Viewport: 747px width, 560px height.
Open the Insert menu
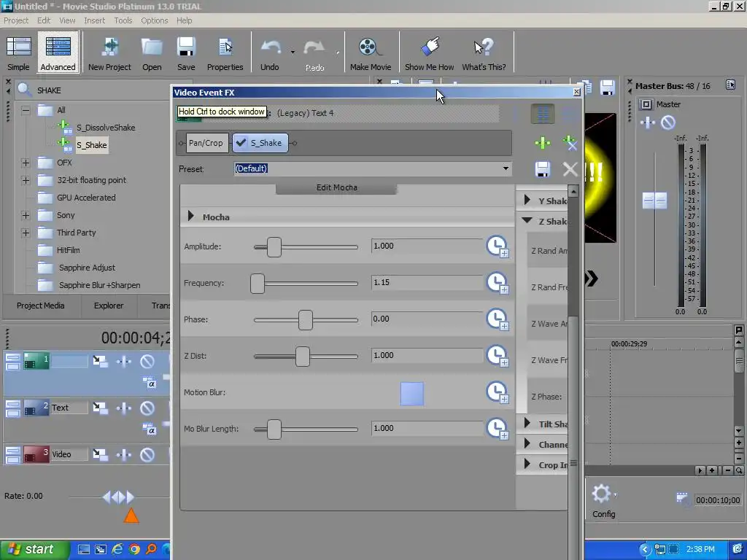coord(94,20)
